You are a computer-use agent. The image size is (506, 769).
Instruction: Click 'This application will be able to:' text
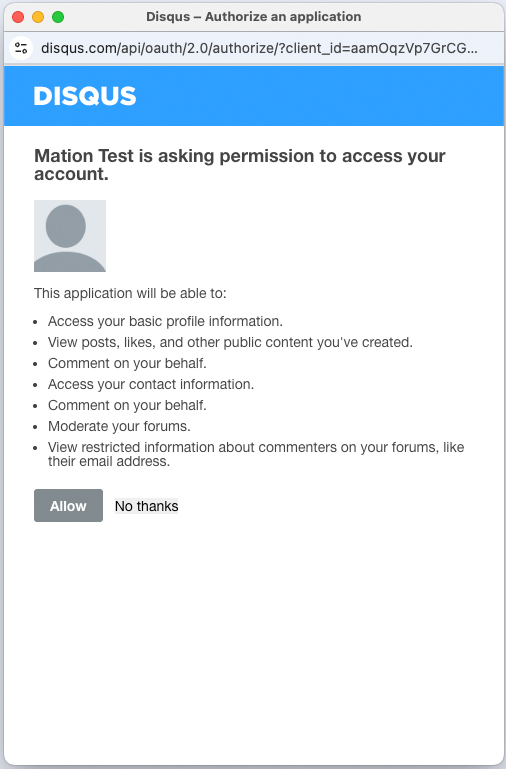point(130,293)
